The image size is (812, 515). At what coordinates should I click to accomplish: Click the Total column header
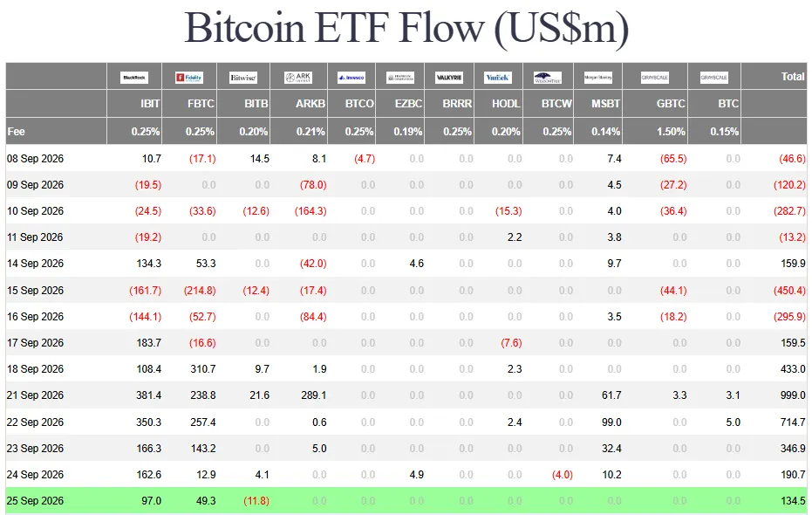pos(793,77)
